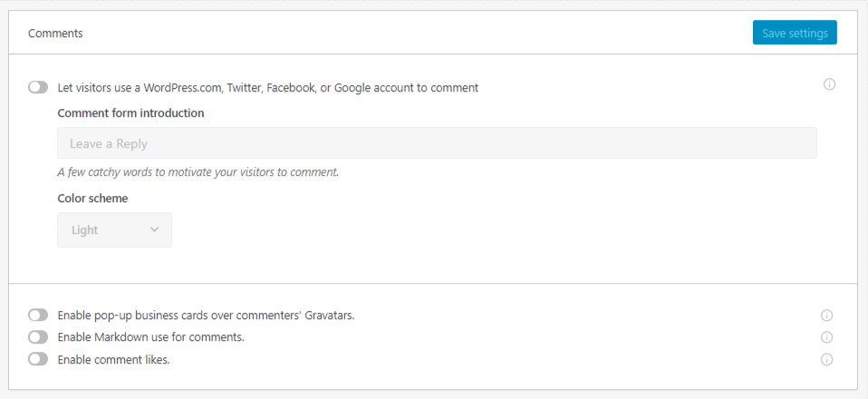
Task: Click the Save settings button
Action: 795,33
